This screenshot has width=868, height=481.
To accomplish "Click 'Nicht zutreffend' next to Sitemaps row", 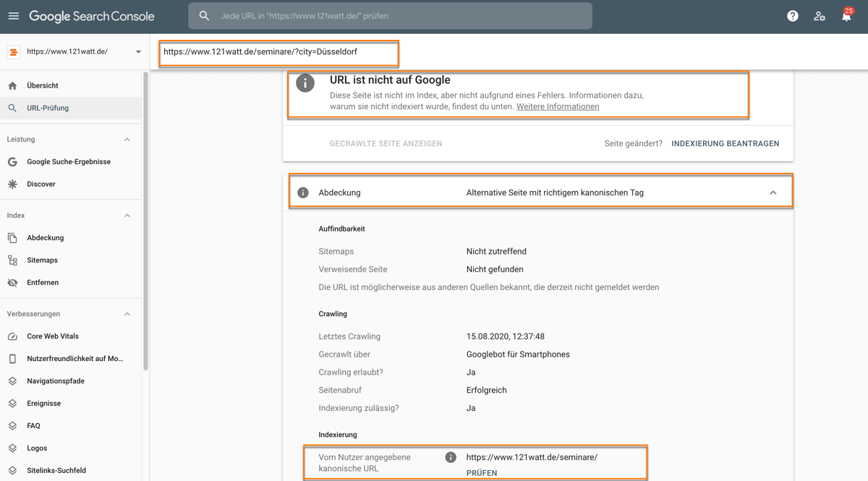I will pos(496,252).
